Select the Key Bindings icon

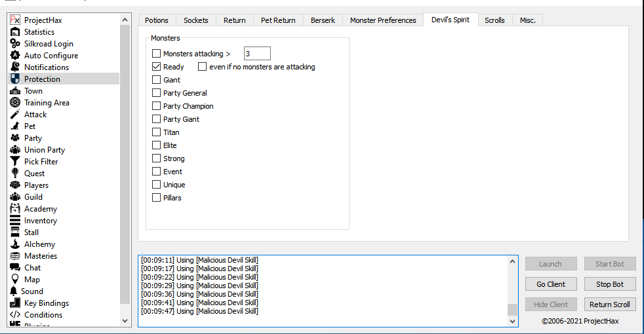point(15,303)
